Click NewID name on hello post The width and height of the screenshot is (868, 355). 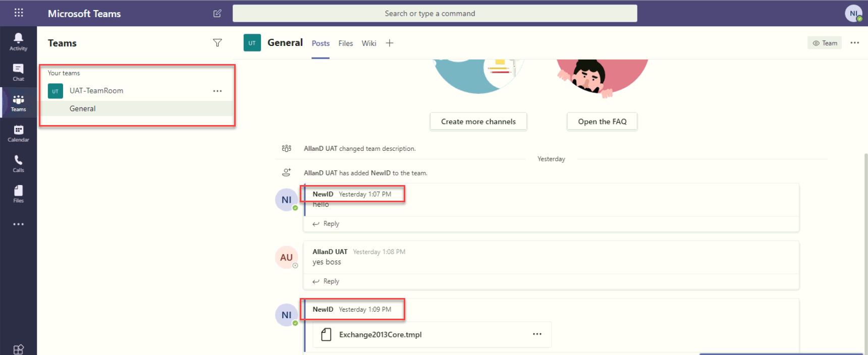coord(323,194)
